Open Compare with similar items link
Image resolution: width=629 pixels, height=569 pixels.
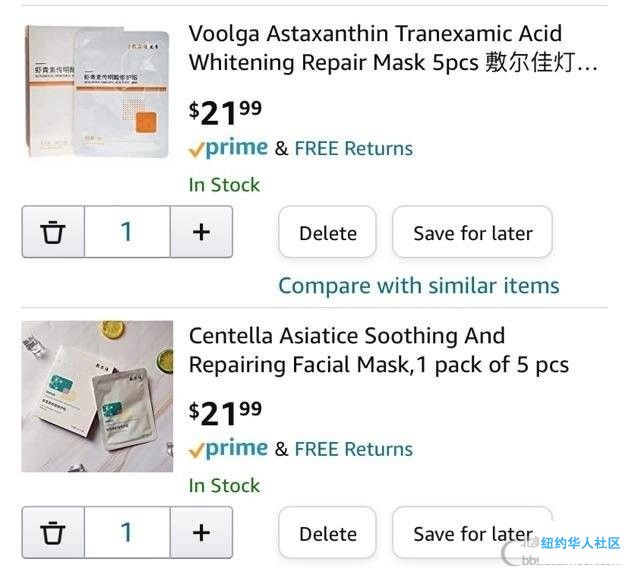pyautogui.click(x=419, y=286)
